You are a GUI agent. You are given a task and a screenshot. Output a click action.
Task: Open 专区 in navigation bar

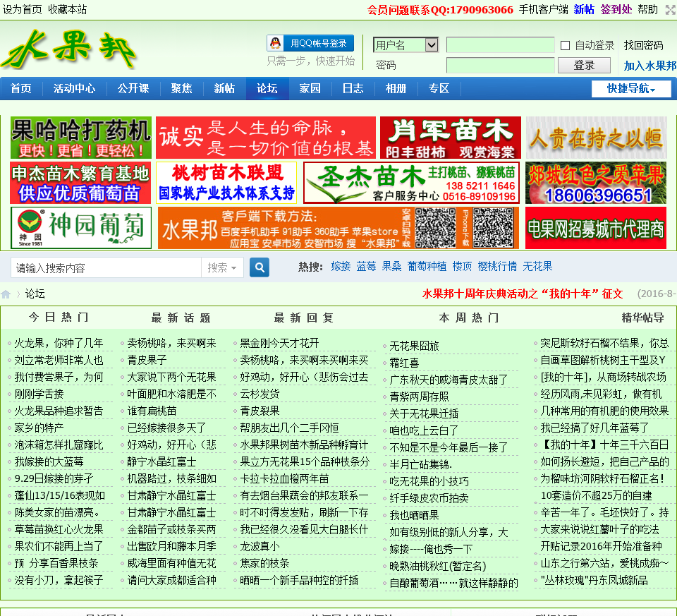(x=439, y=89)
